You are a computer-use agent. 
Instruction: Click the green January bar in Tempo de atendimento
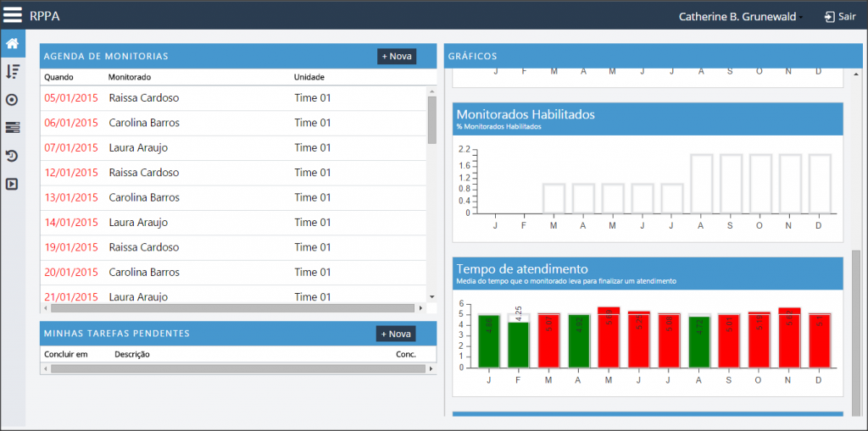[x=489, y=341]
